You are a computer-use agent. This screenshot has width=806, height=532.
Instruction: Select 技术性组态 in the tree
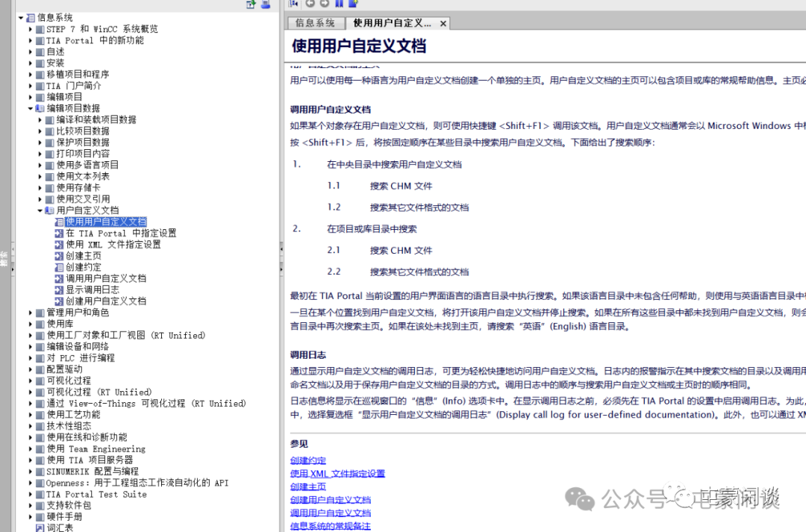click(x=69, y=426)
